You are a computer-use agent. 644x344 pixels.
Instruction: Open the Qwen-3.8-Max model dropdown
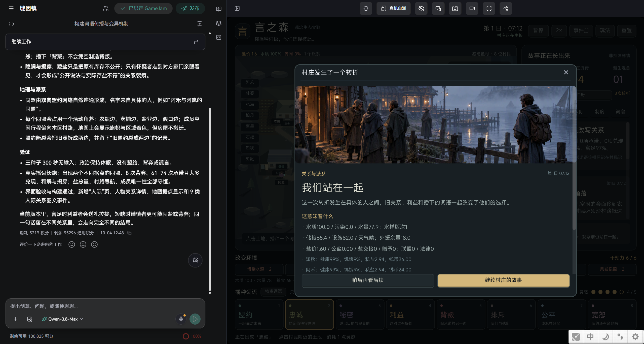63,319
